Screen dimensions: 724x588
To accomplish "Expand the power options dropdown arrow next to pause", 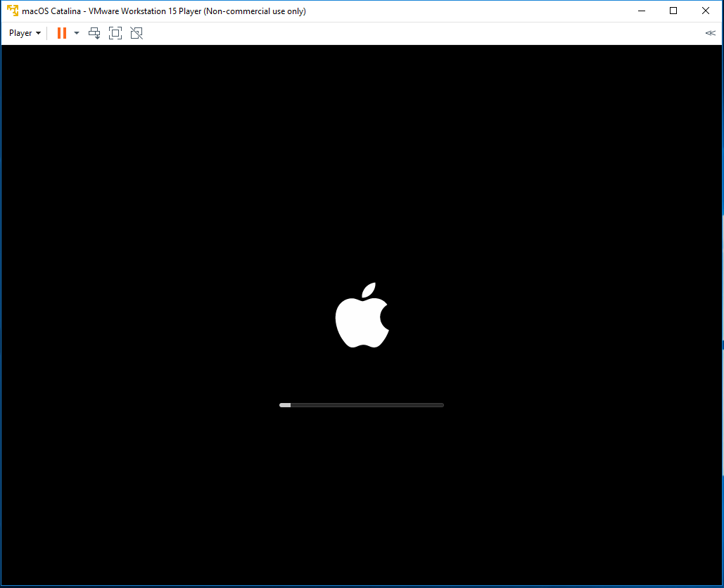I will [x=77, y=33].
